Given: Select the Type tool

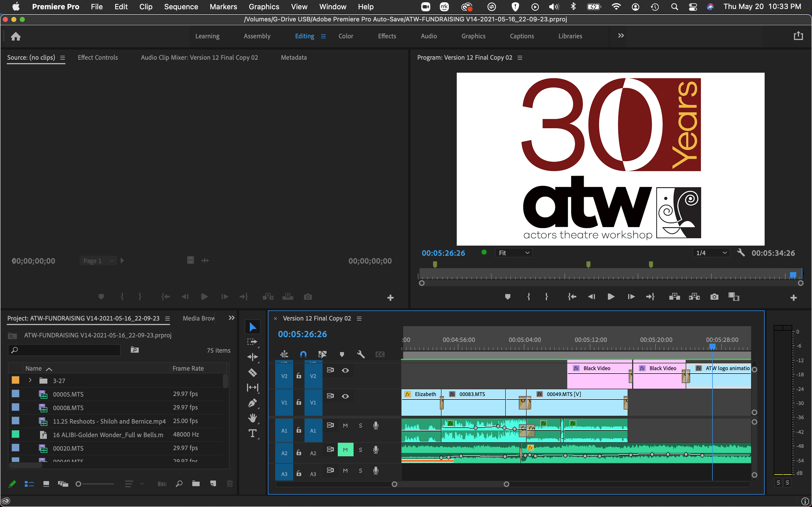Looking at the screenshot, I should pos(253,433).
